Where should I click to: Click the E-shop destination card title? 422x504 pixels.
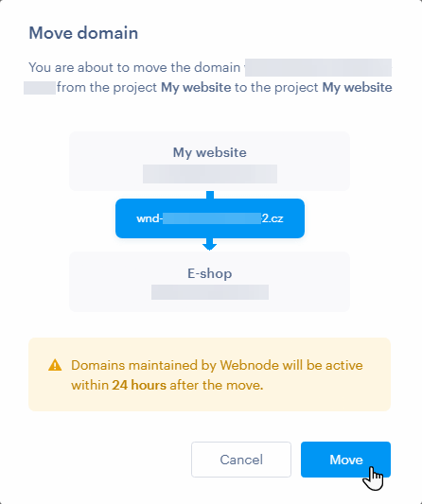[210, 273]
